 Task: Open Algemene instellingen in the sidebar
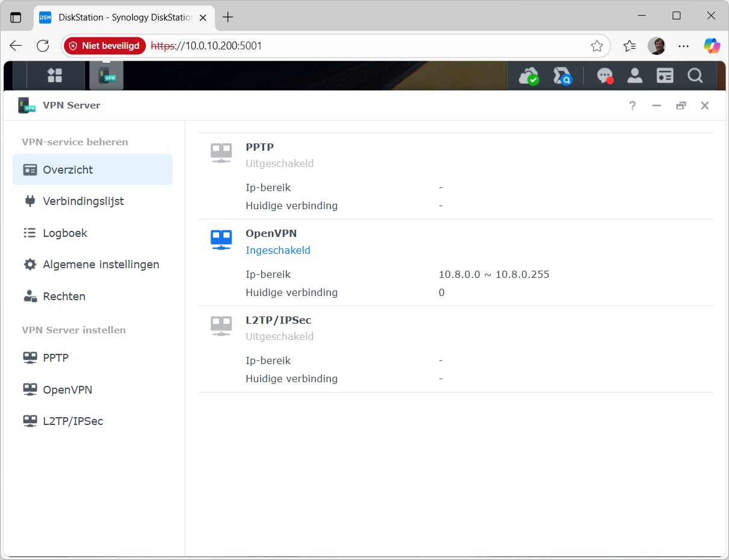[x=92, y=264]
